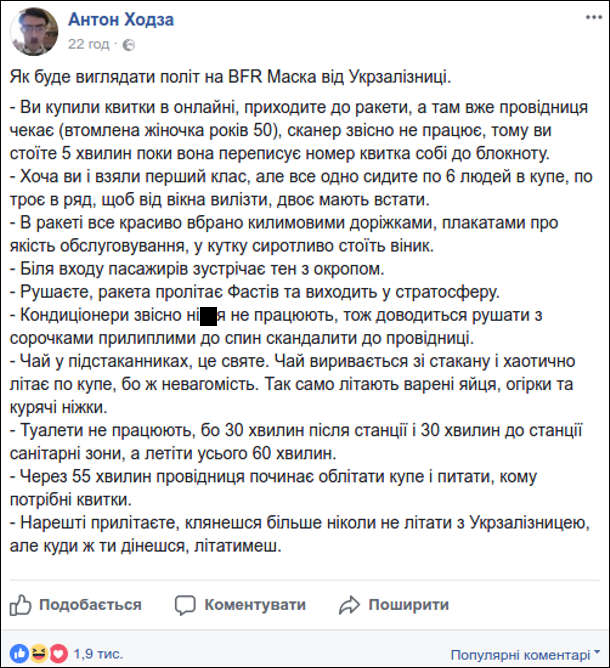
Task: Click the author name Антон Ходза
Action: [x=121, y=20]
